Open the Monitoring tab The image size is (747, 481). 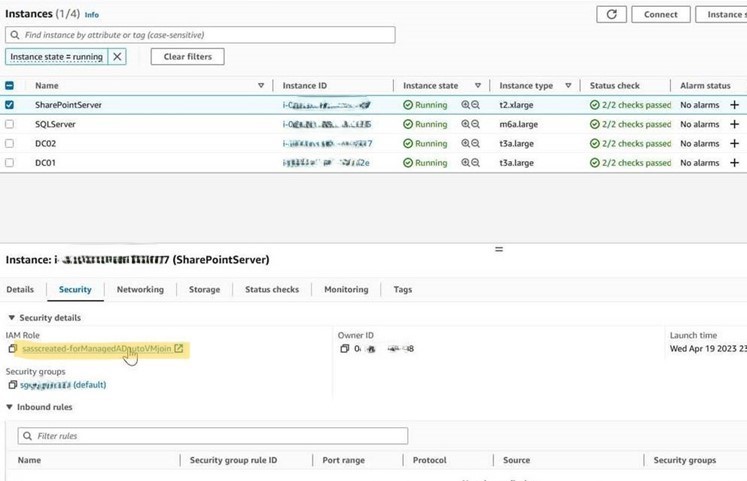click(346, 290)
